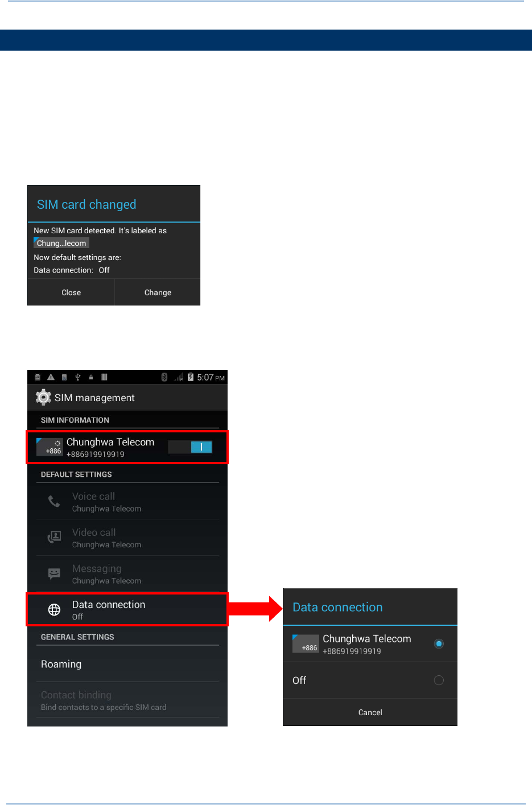This screenshot has height=805, width=532.
Task: Select Chunghwa Telecom radio button in dialog
Action: pyautogui.click(x=439, y=643)
